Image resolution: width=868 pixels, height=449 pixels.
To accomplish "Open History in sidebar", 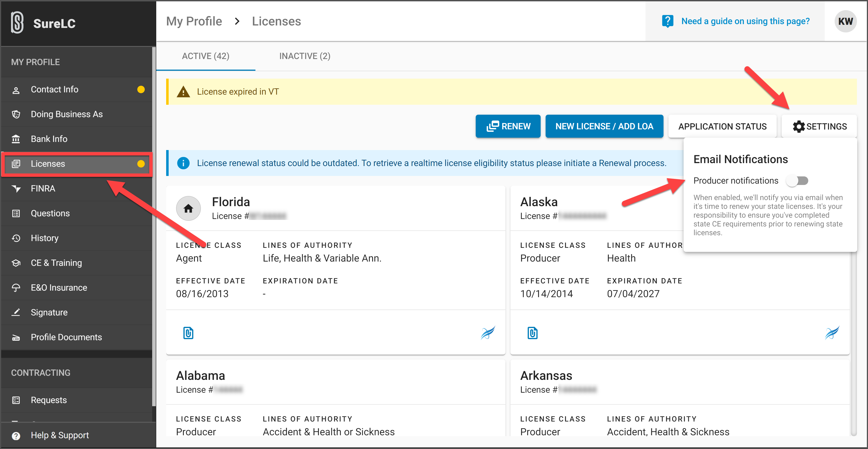I will 77,238.
